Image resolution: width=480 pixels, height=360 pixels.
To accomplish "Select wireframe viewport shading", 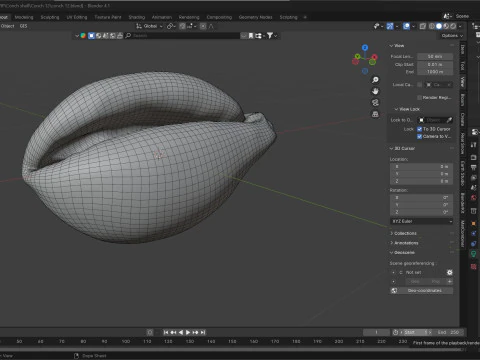I will (432, 26).
